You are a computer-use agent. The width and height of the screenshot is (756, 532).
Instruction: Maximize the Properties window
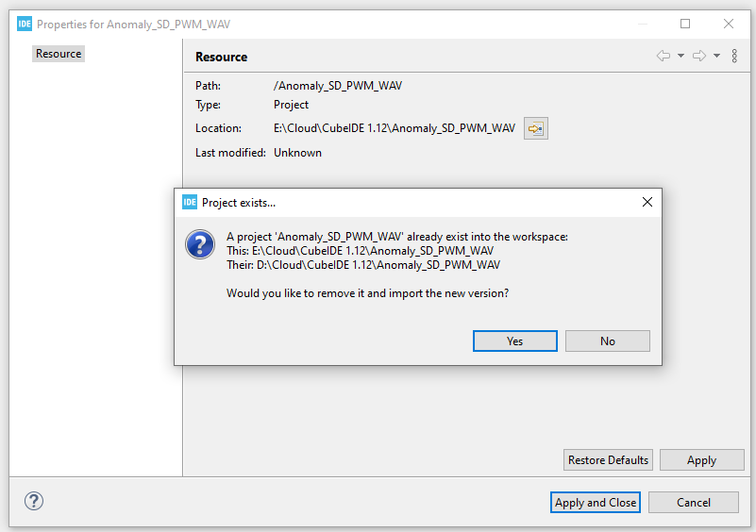(x=685, y=24)
